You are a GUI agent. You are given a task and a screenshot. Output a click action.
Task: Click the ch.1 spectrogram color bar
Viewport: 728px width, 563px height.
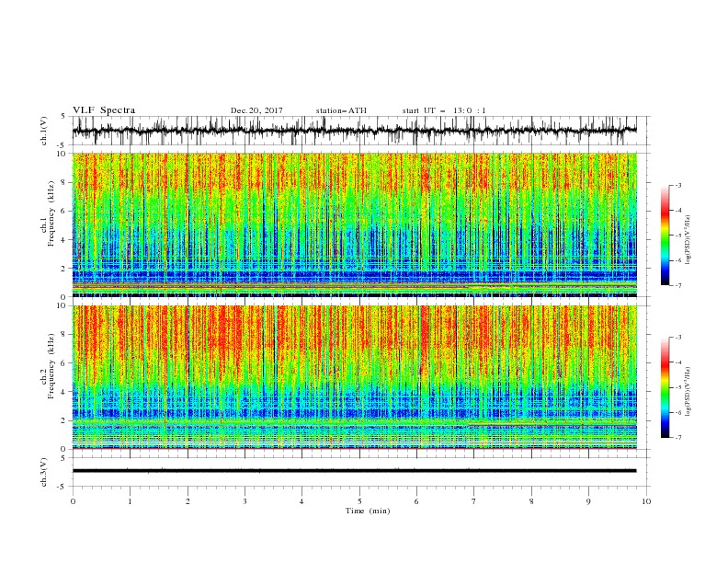665,236
